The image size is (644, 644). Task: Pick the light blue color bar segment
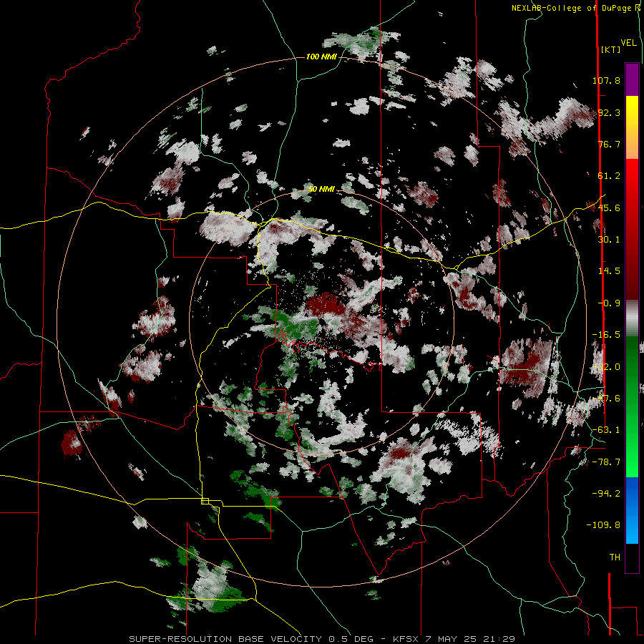click(632, 530)
